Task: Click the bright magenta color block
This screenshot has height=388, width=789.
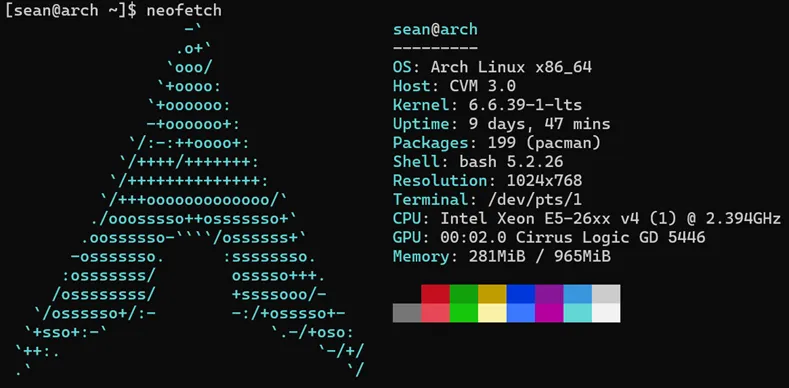Action: 549,313
